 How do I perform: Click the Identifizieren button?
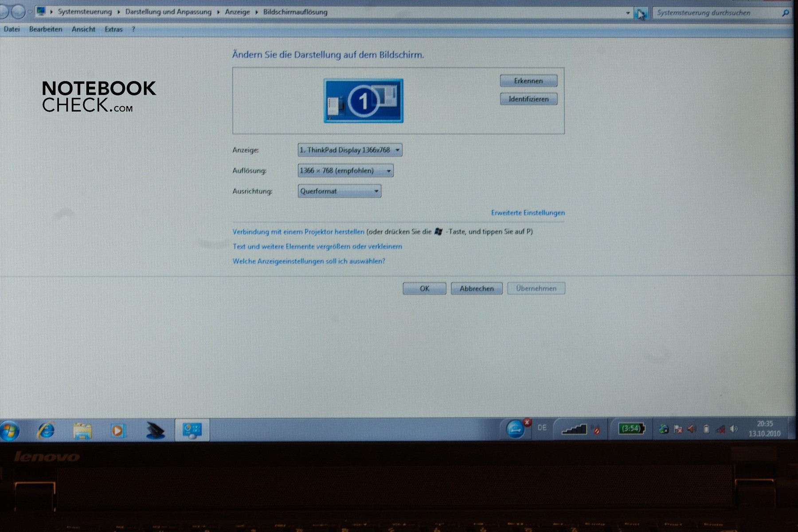528,99
